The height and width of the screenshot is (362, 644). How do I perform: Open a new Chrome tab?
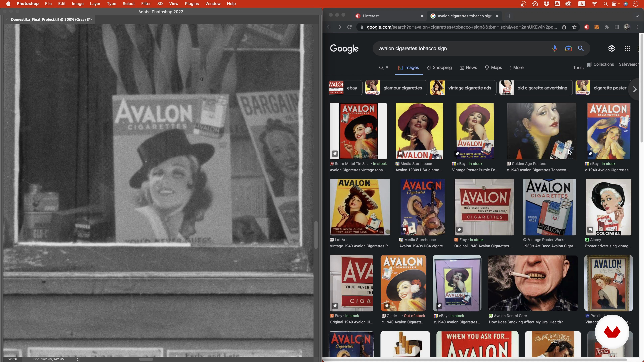point(509,16)
